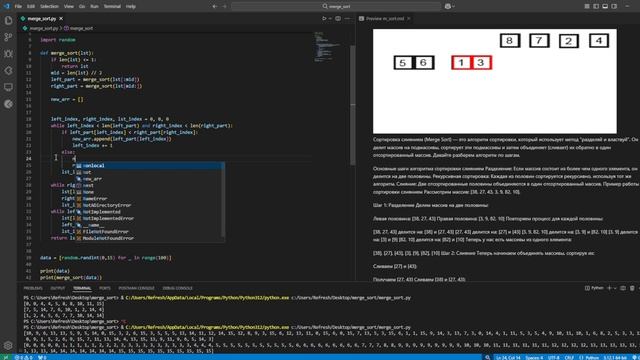
Task: Go back with the navigation arrow
Action: pyautogui.click(x=215, y=6)
